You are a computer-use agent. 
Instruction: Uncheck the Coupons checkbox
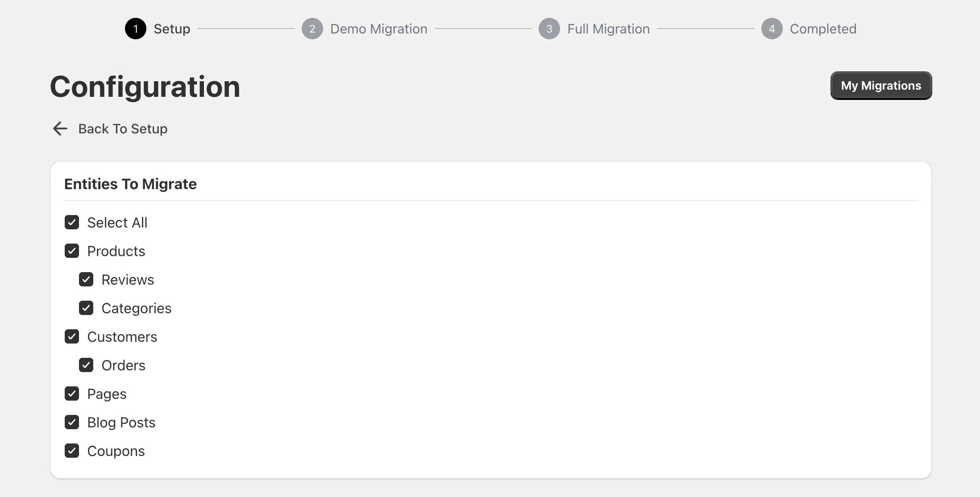[x=72, y=451]
